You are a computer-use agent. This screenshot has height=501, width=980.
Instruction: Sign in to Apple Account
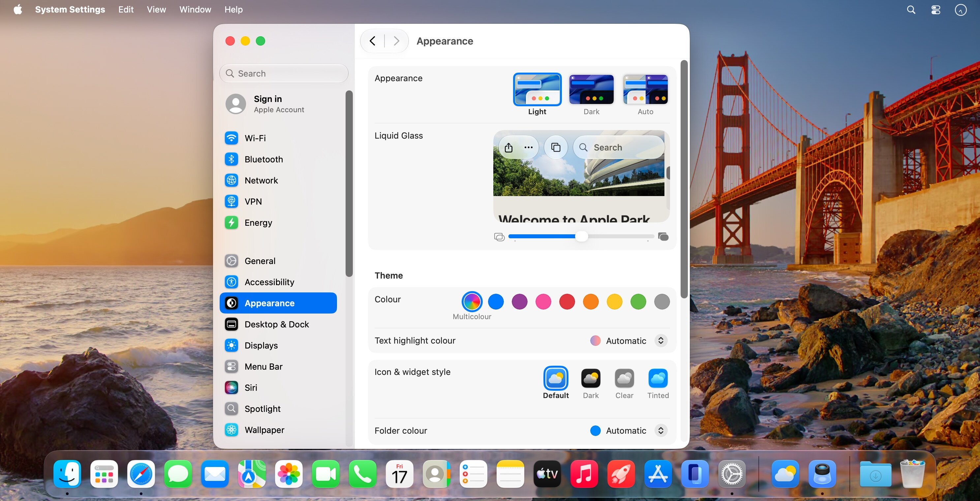pyautogui.click(x=278, y=104)
